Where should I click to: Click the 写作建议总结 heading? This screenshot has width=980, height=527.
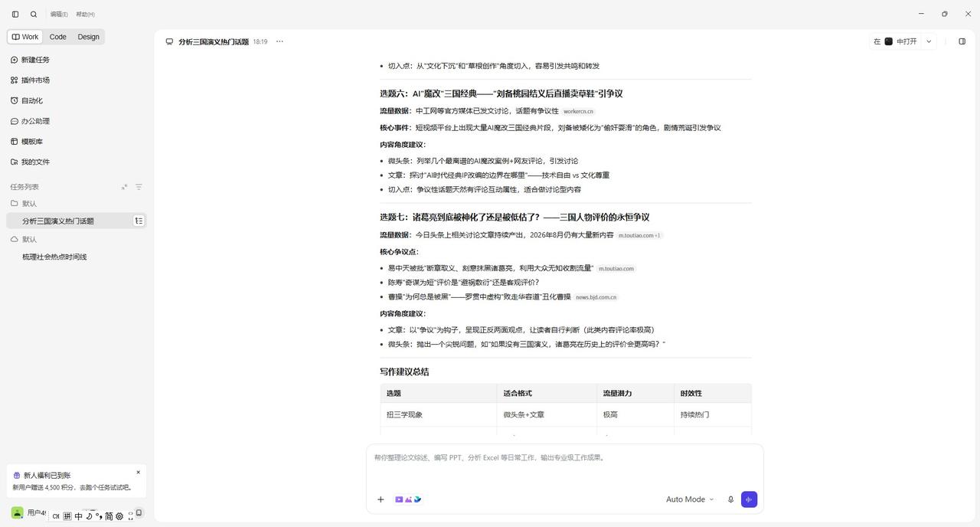click(404, 372)
